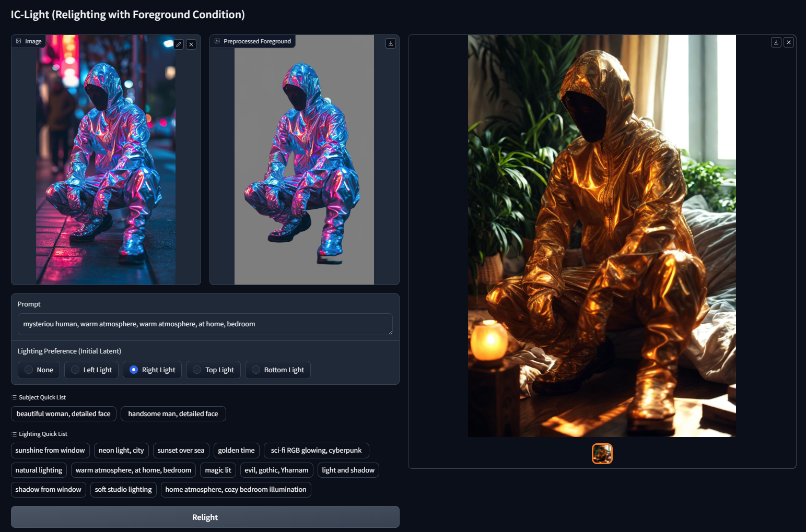Apply 'warm atmosphere, at home, bedroom' preset
The width and height of the screenshot is (806, 532).
tap(134, 470)
